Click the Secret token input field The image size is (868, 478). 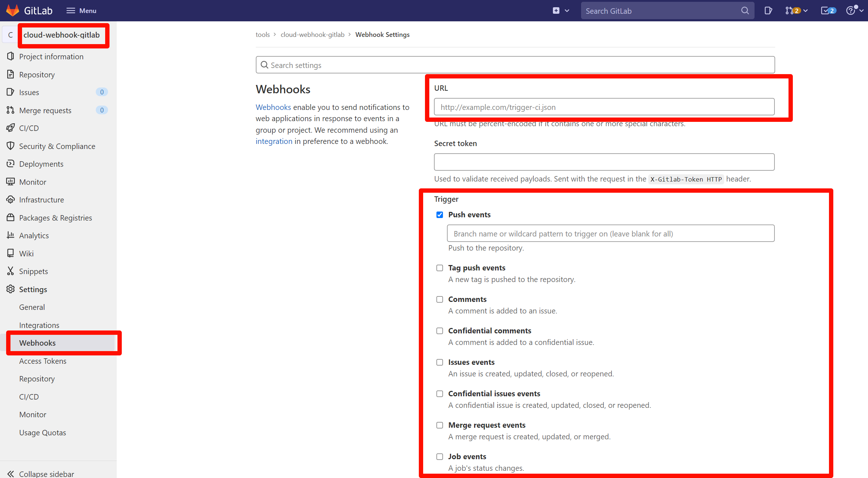pos(604,162)
